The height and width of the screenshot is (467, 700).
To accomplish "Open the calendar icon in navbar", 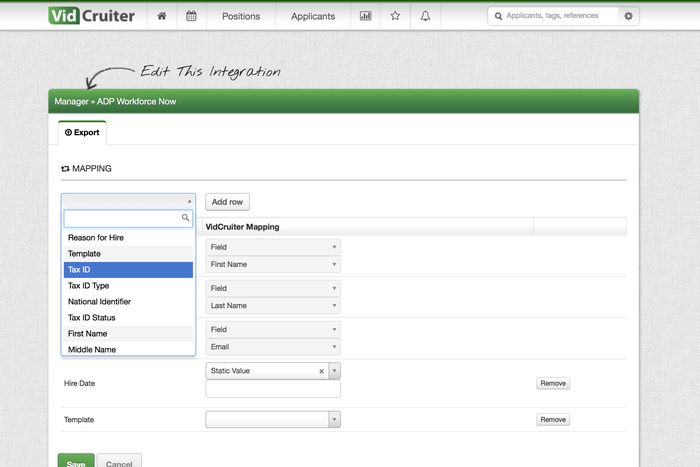I will coord(191,16).
